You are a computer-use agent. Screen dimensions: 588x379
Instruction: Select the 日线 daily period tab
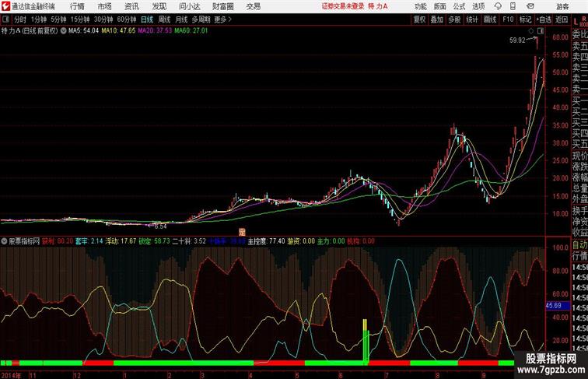pos(147,19)
